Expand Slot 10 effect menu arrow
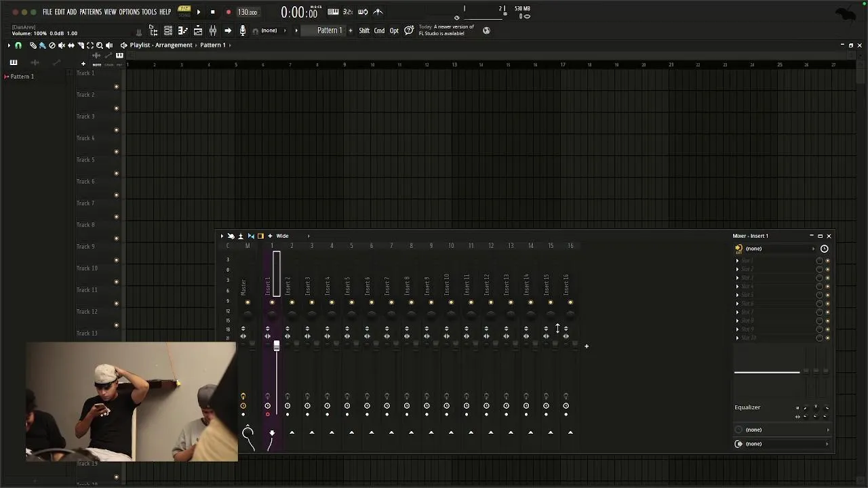Image resolution: width=868 pixels, height=488 pixels. coord(737,338)
